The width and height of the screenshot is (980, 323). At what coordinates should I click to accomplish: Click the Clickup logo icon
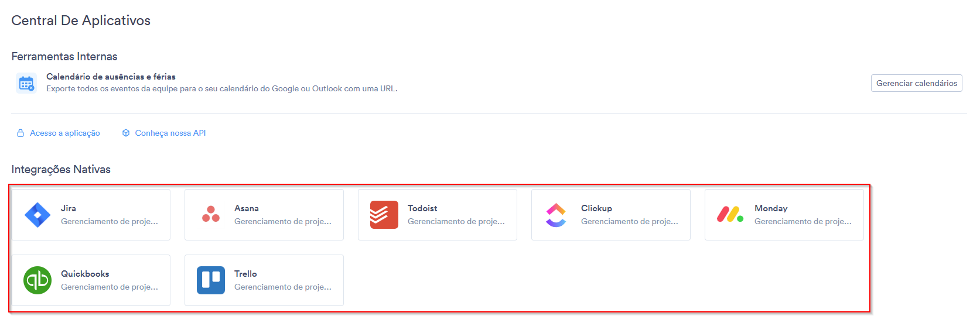pos(556,215)
